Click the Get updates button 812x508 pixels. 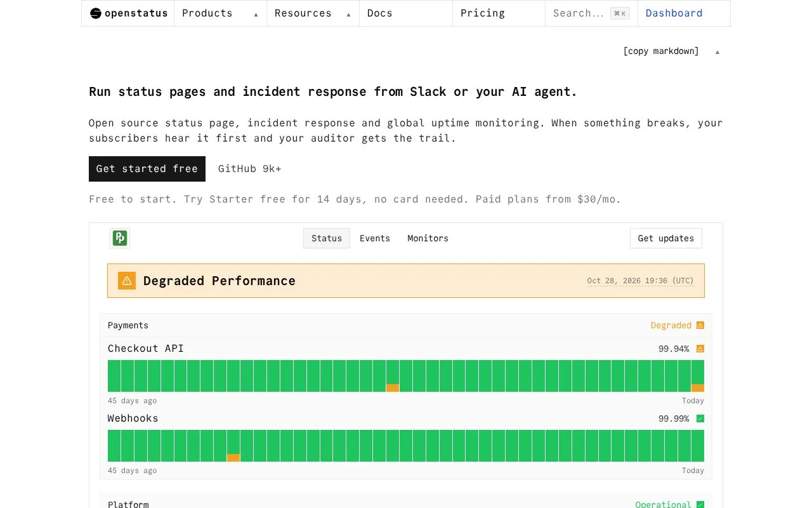tap(666, 238)
